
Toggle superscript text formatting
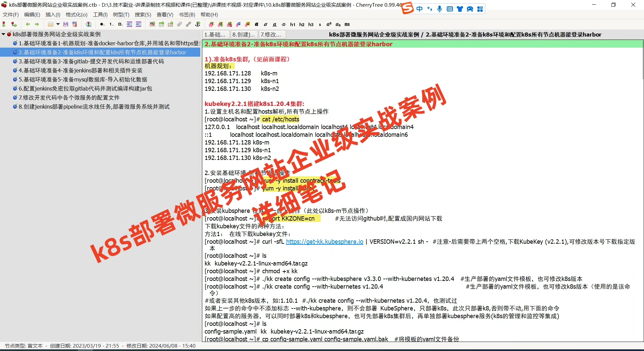click(329, 24)
